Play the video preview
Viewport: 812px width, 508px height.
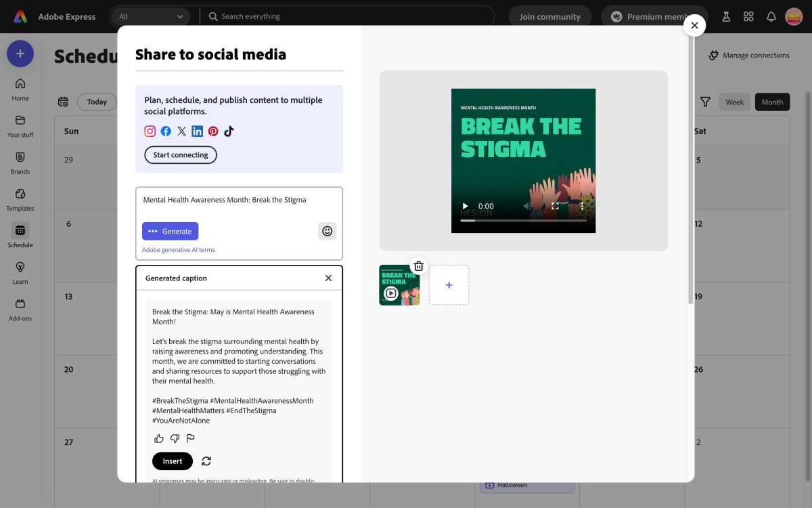[465, 206]
